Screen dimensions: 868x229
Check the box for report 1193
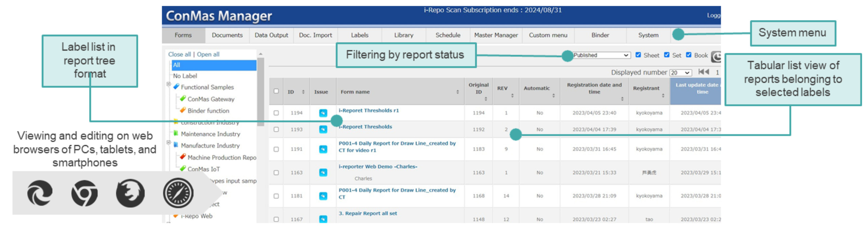(x=276, y=129)
